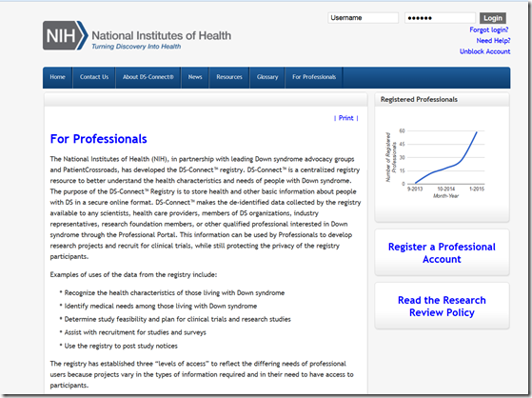Open the Forgot login? link

pos(489,30)
